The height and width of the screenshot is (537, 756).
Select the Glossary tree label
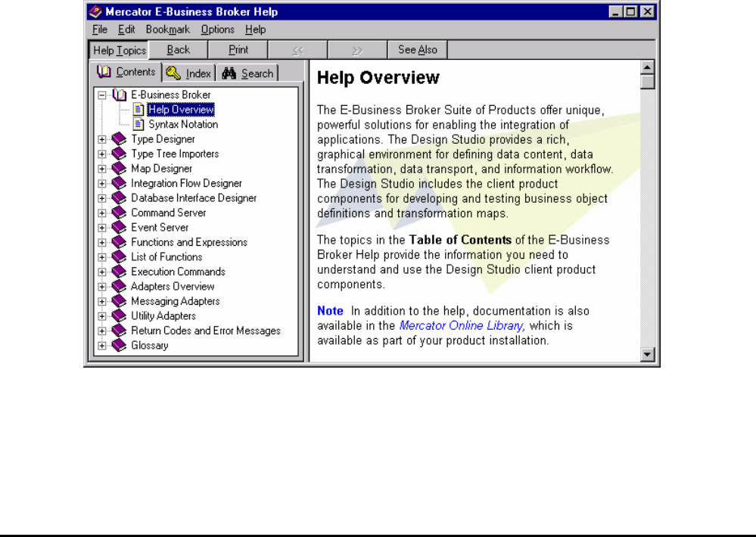coord(150,346)
